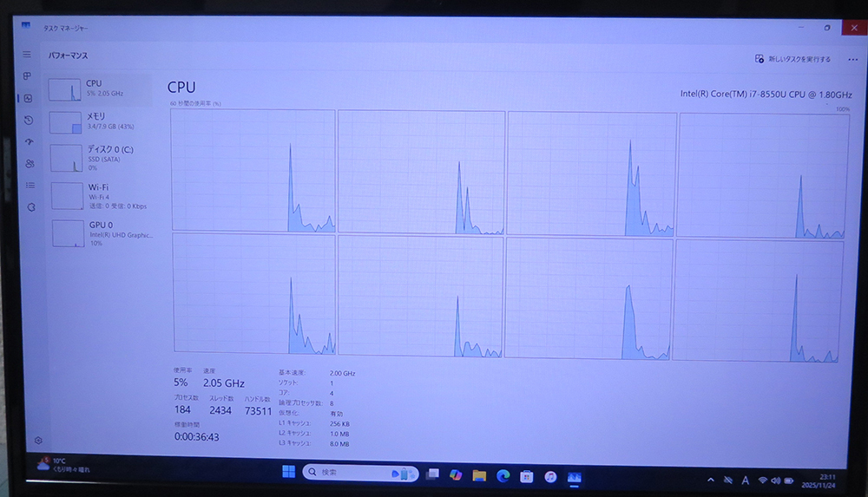
Task: Click the first logical processor graph
Action: [x=253, y=170]
